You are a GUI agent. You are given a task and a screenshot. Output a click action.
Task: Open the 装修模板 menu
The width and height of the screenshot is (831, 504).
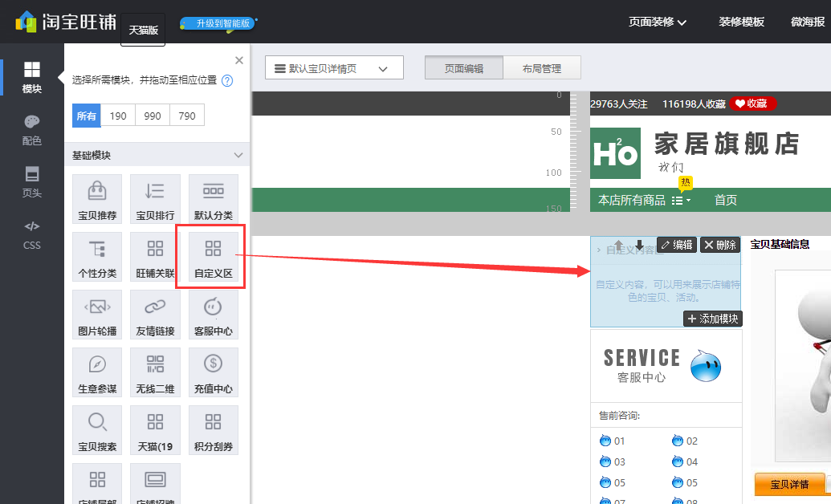coord(741,22)
